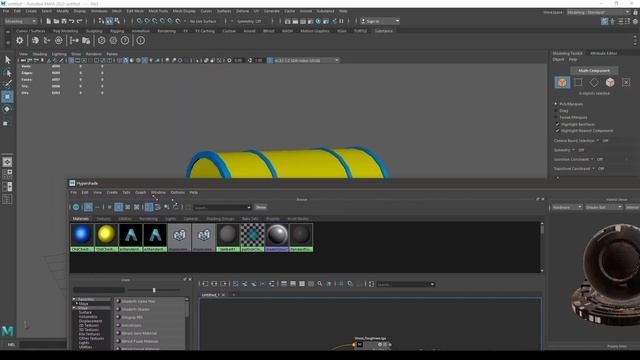Open the Hypershade browser search dropdown
The height and width of the screenshot is (360, 640).
(249, 207)
